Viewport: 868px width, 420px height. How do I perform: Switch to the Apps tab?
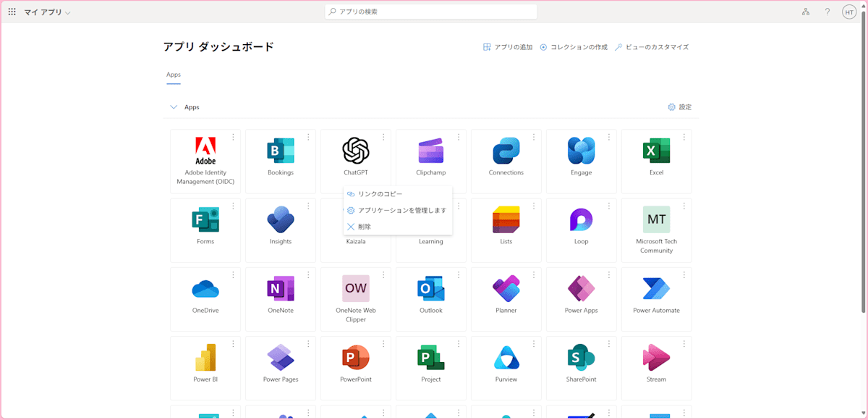(x=174, y=75)
